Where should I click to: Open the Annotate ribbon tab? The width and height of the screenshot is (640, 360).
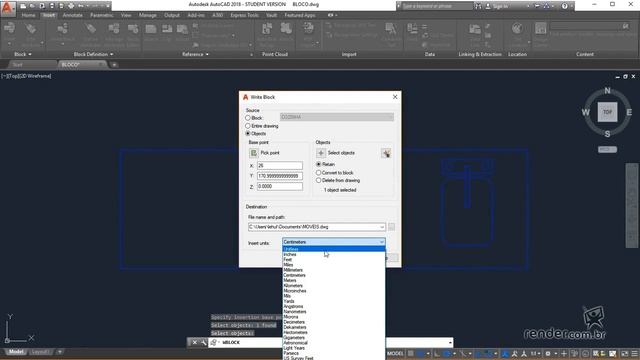point(73,15)
